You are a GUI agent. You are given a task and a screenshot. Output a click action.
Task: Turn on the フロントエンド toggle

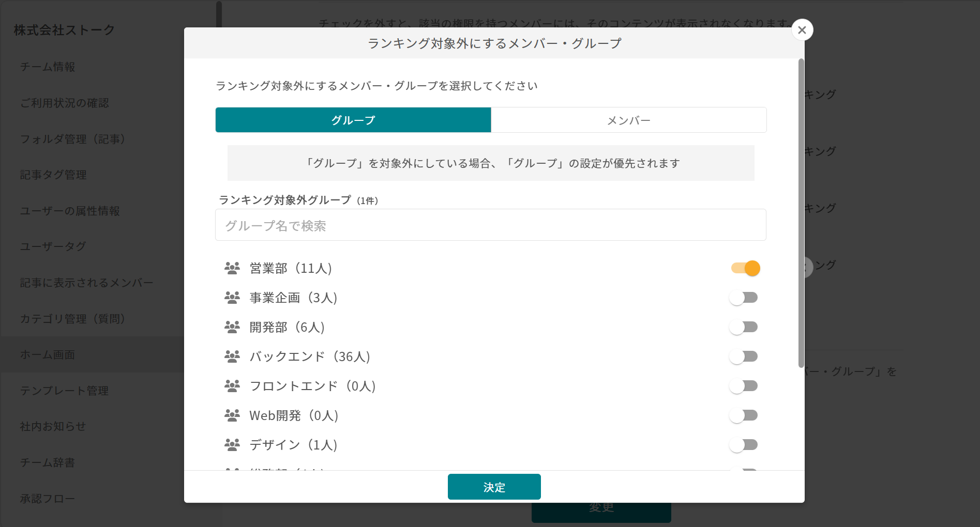(744, 386)
